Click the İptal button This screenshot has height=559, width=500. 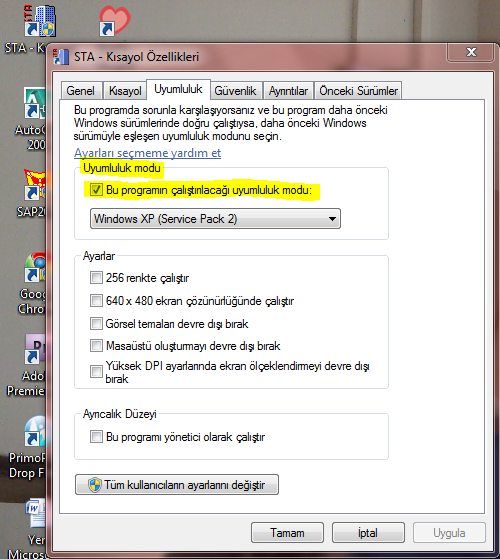point(368,533)
